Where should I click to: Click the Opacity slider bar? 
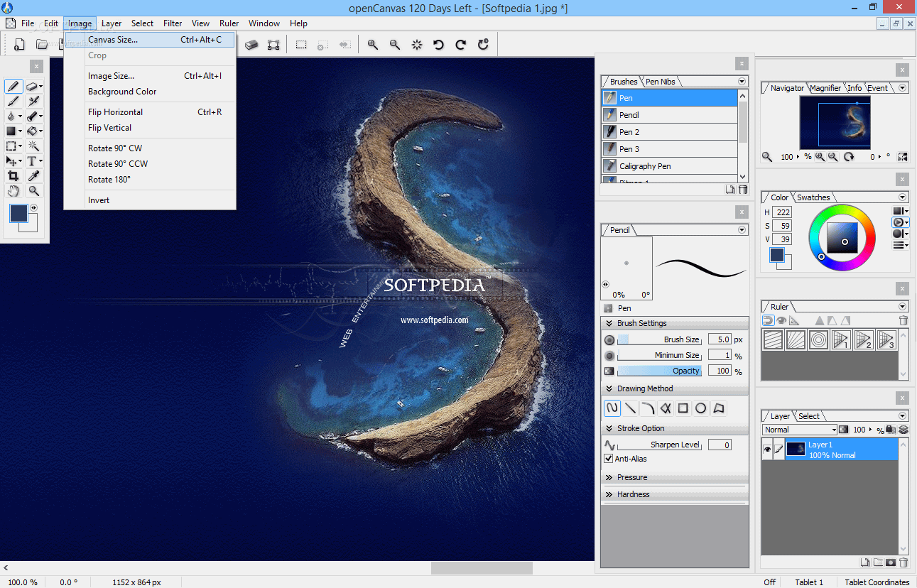659,371
